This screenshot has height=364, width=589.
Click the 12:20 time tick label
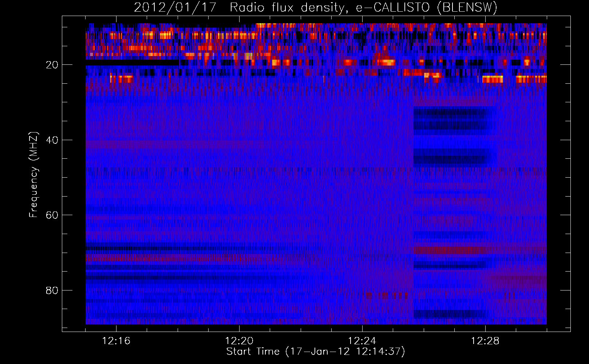pos(239,341)
